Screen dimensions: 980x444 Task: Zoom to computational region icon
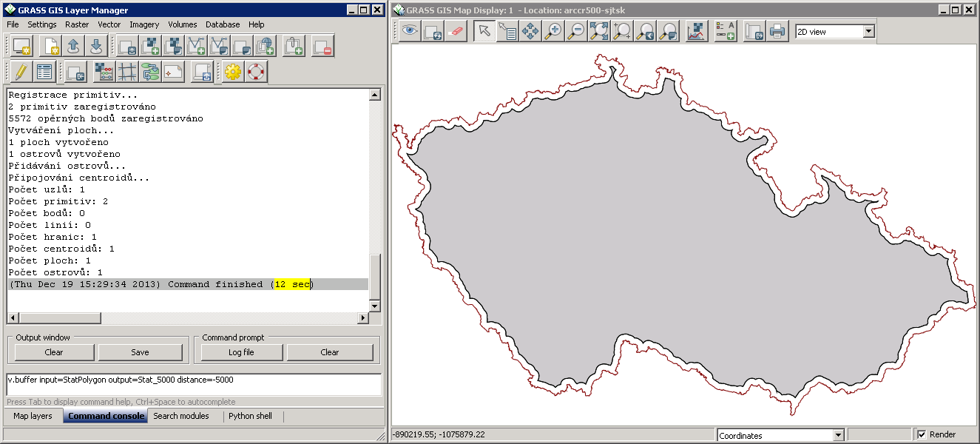click(x=622, y=31)
